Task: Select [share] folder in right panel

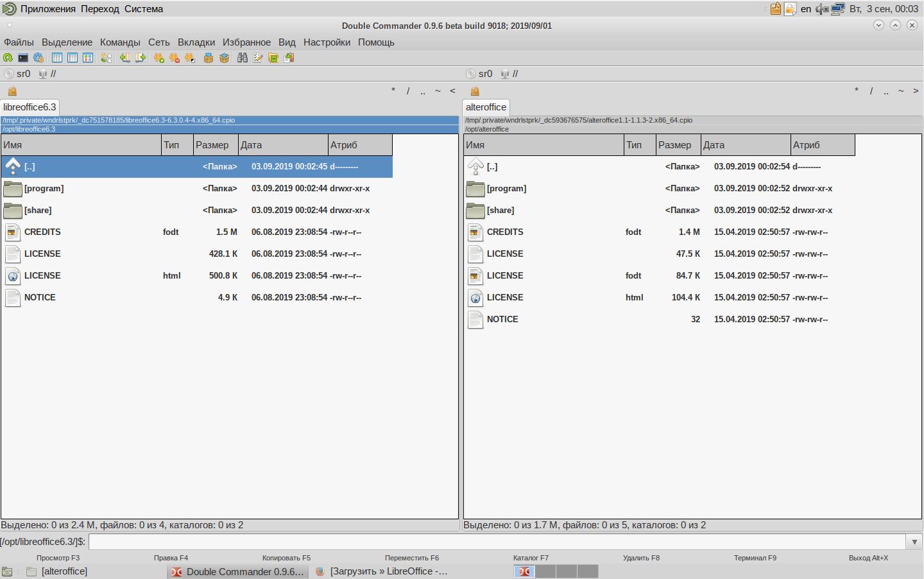Action: coord(660,211)
